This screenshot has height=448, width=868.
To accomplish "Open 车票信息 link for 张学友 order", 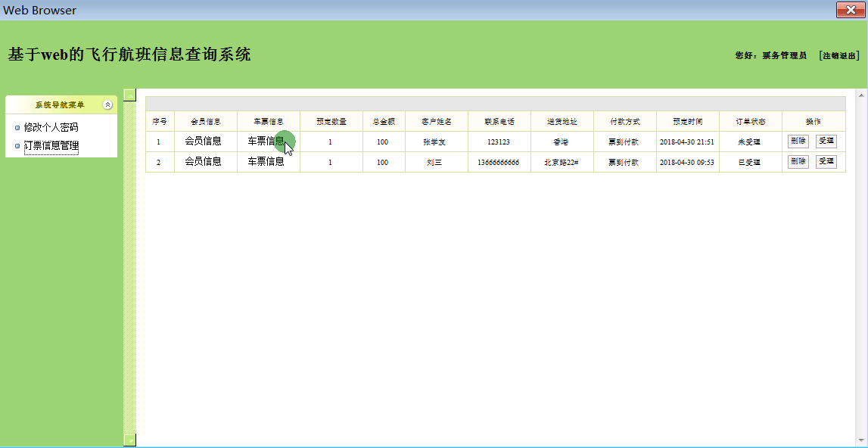I will point(266,142).
